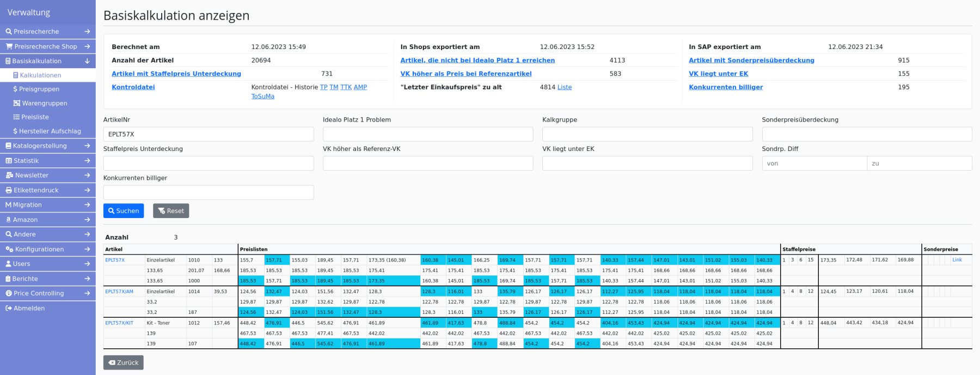Click the logout icon beside Abmelden
The height and width of the screenshot is (375, 980).
coord(9,309)
